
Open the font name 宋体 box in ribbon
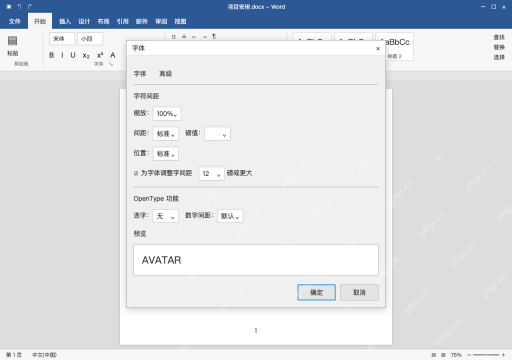click(x=62, y=39)
